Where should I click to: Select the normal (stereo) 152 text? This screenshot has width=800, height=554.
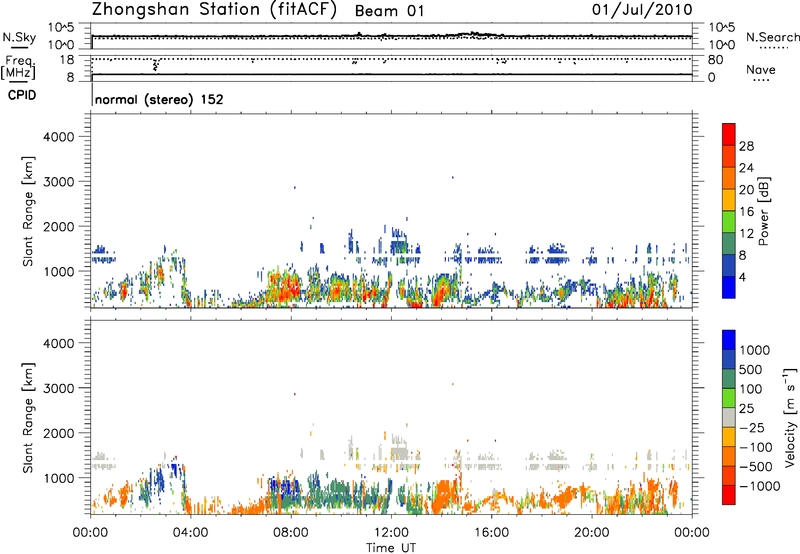[x=159, y=100]
